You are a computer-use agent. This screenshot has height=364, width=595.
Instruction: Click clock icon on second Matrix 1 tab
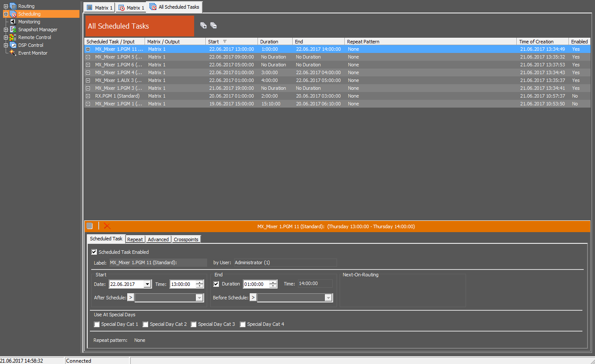pos(122,8)
